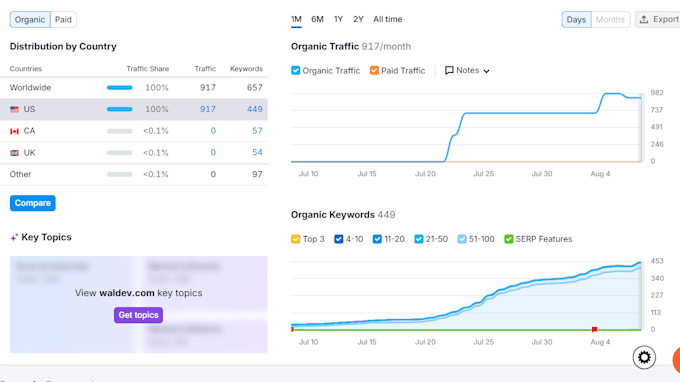Toggle the Organic Traffic checkbox
Image resolution: width=680 pixels, height=382 pixels.
(x=296, y=70)
